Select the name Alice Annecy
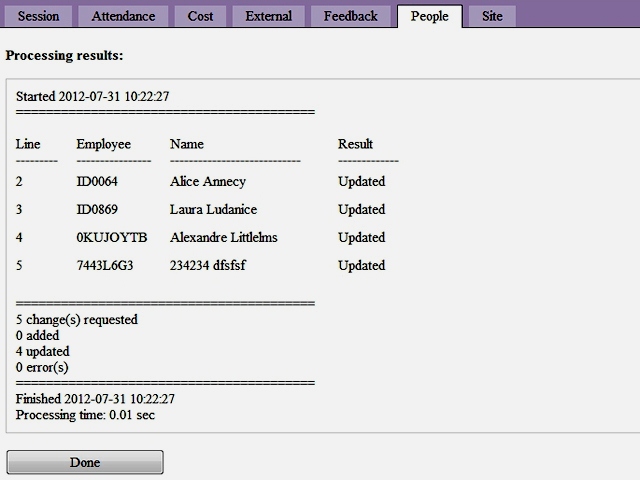The width and height of the screenshot is (640, 480). 208,182
